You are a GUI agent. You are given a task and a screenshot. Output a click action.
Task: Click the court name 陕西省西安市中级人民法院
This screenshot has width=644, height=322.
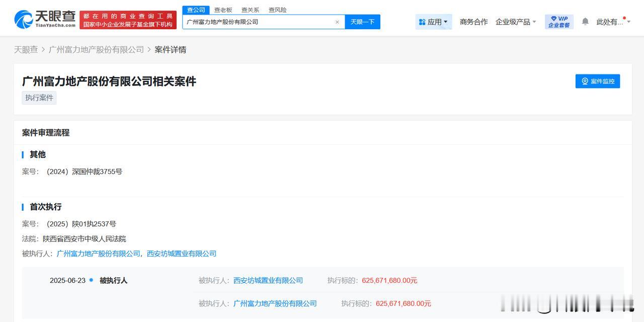[85, 238]
